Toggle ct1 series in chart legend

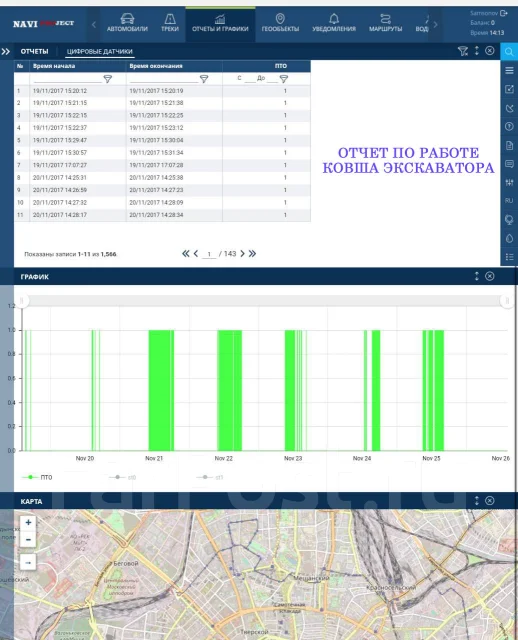tap(210, 477)
